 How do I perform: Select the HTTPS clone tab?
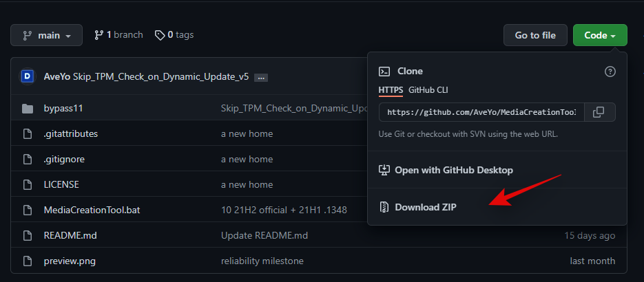tap(391, 90)
